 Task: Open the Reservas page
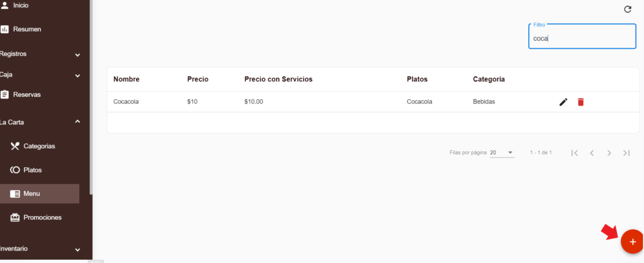tap(27, 94)
